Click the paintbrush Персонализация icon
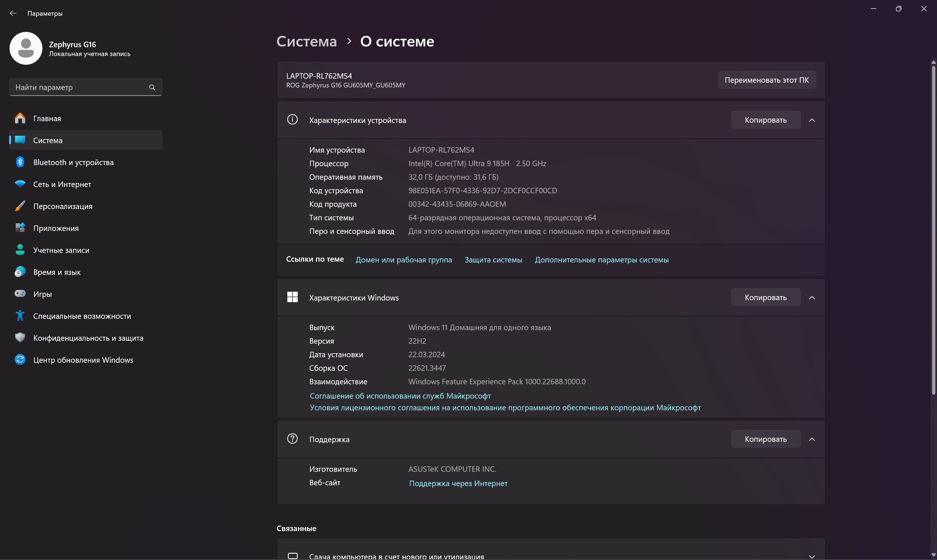 [20, 206]
